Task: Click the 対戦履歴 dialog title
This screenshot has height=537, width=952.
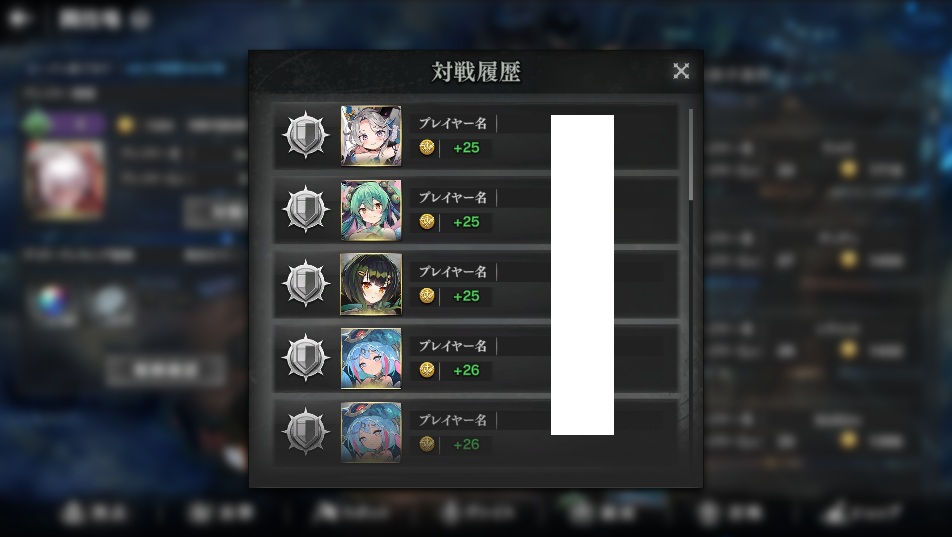Action: (476, 72)
